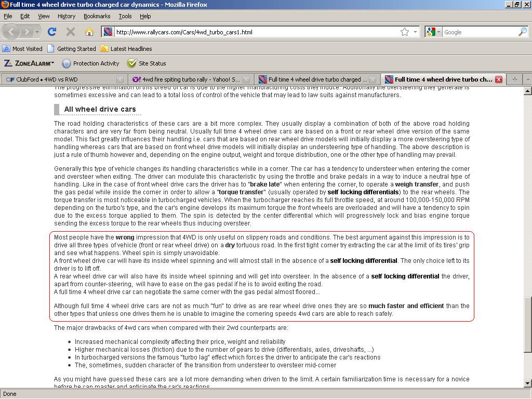Click the Site Status checkmark icon

132,63
